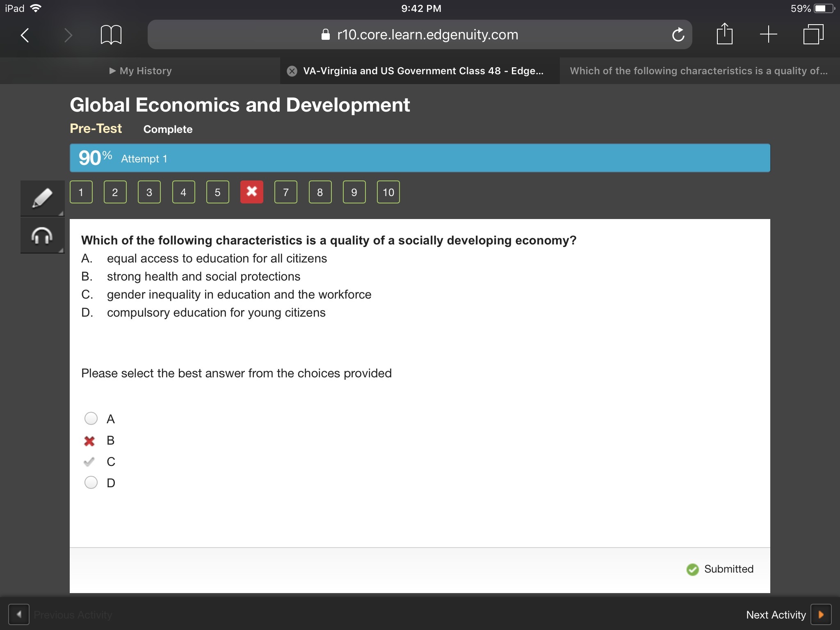Image resolution: width=840 pixels, height=630 pixels.
Task: Expand My History disclosure triangle
Action: pyautogui.click(x=112, y=71)
